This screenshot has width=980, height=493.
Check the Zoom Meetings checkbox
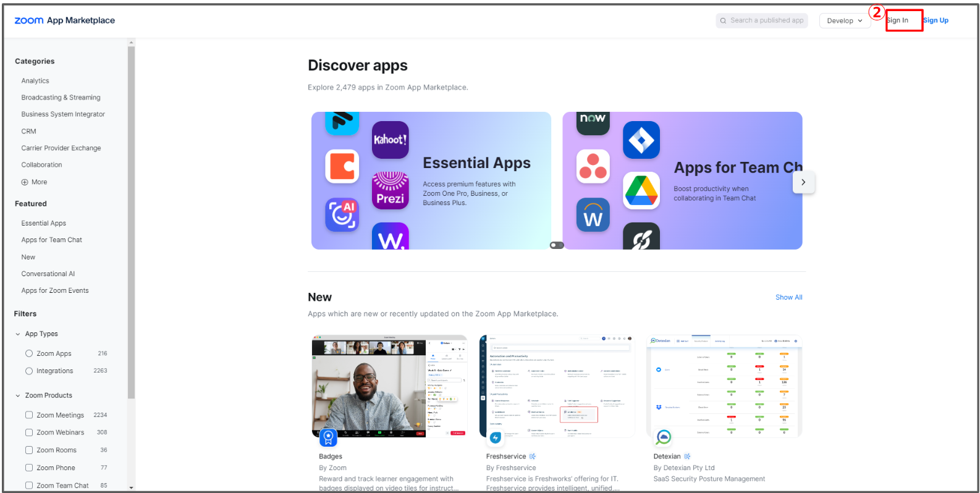29,415
